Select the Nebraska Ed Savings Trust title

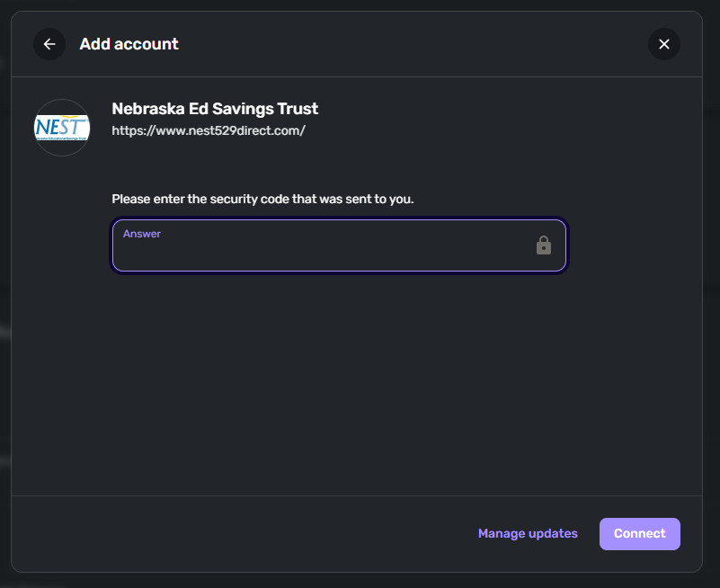(x=215, y=109)
